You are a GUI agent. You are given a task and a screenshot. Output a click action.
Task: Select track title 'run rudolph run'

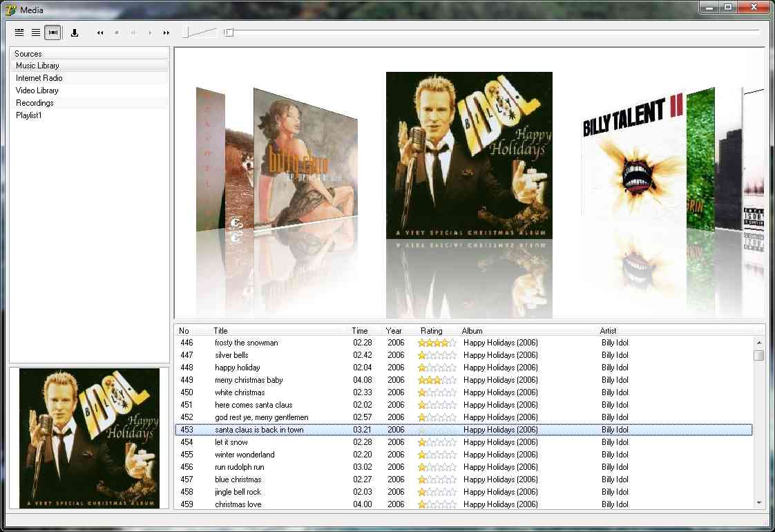pyautogui.click(x=239, y=467)
